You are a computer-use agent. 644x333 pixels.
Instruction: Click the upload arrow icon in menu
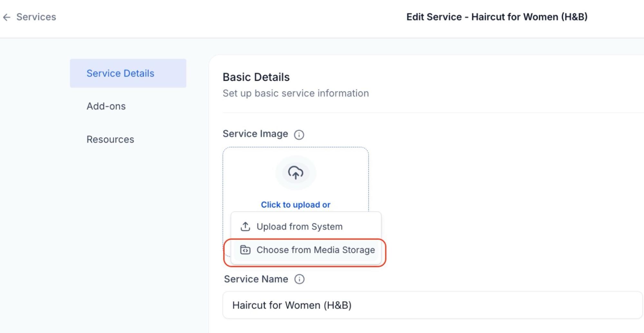pos(245,227)
